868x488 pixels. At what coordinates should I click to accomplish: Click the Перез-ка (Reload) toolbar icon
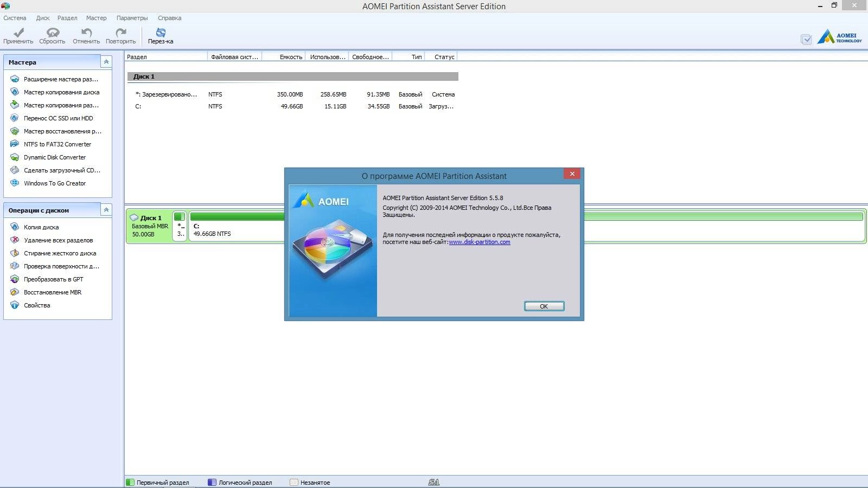[161, 33]
